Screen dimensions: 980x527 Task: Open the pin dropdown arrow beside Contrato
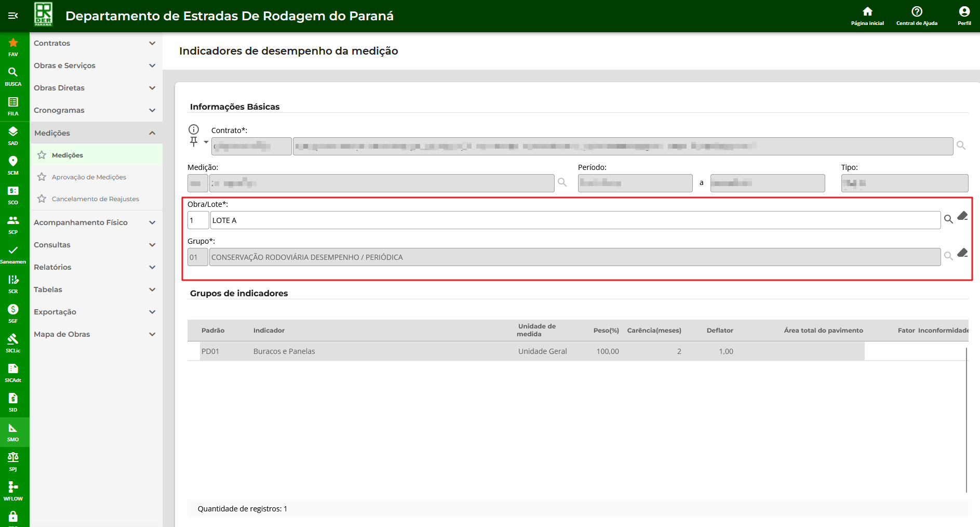pos(206,142)
